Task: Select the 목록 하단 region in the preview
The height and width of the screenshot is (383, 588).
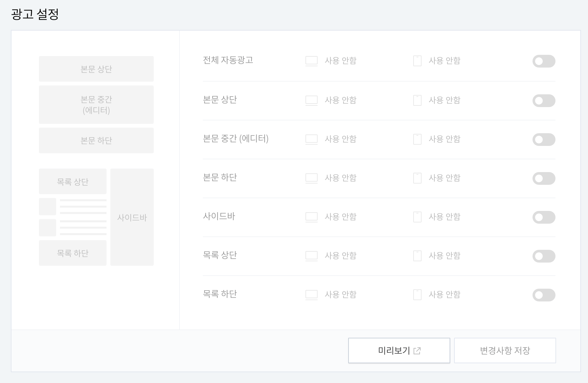Action: (72, 252)
